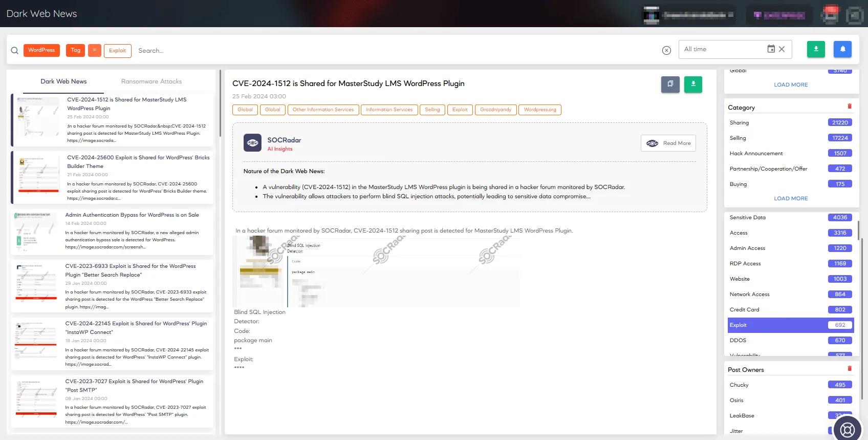Filter by Sensitive Data tag

coord(791,218)
